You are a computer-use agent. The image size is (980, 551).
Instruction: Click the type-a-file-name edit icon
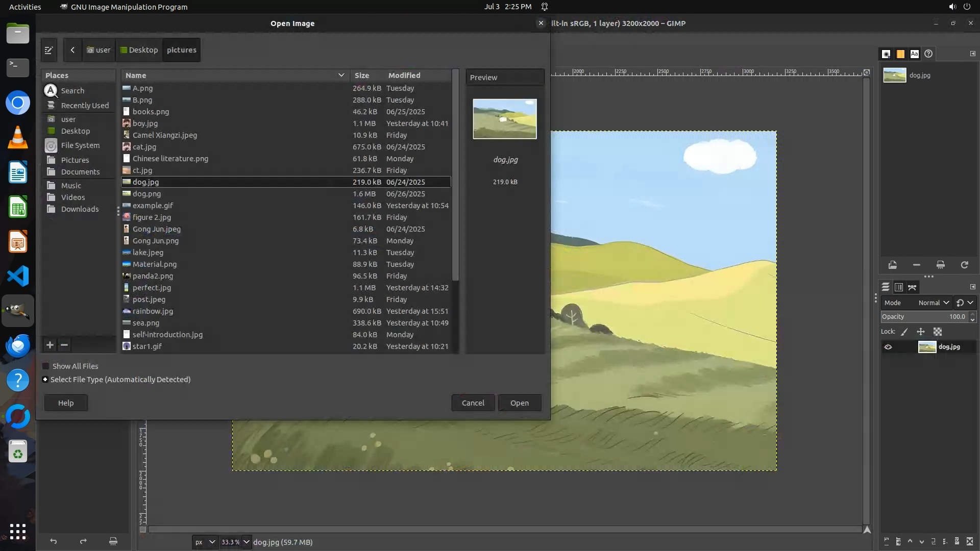[x=49, y=50]
